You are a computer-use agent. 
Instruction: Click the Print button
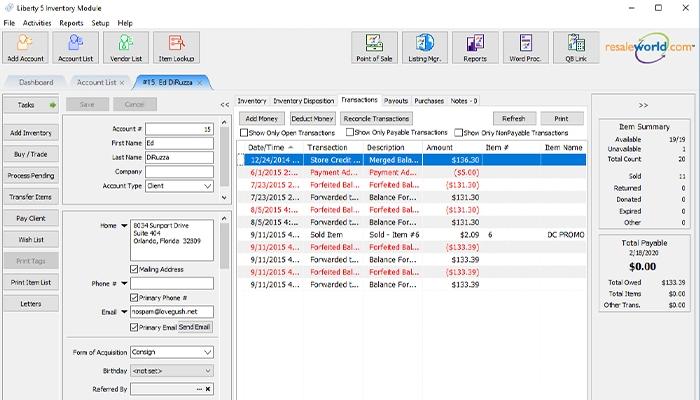pyautogui.click(x=562, y=119)
